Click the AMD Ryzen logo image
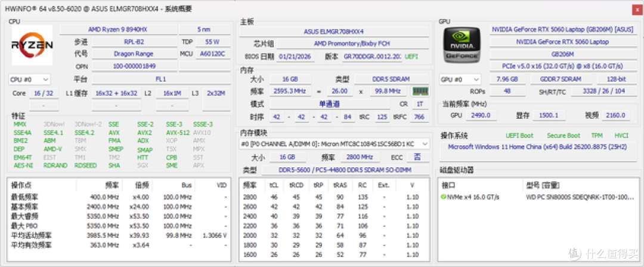The image size is (644, 267). (x=32, y=45)
